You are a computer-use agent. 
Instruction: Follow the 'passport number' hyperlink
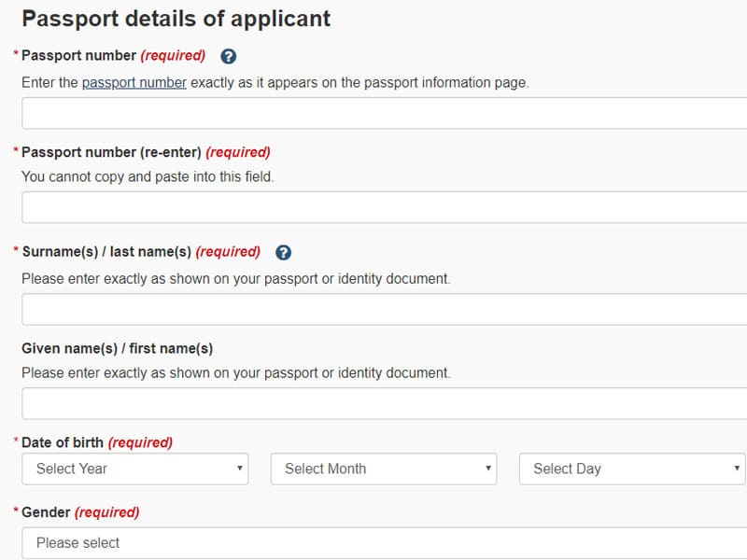click(134, 82)
